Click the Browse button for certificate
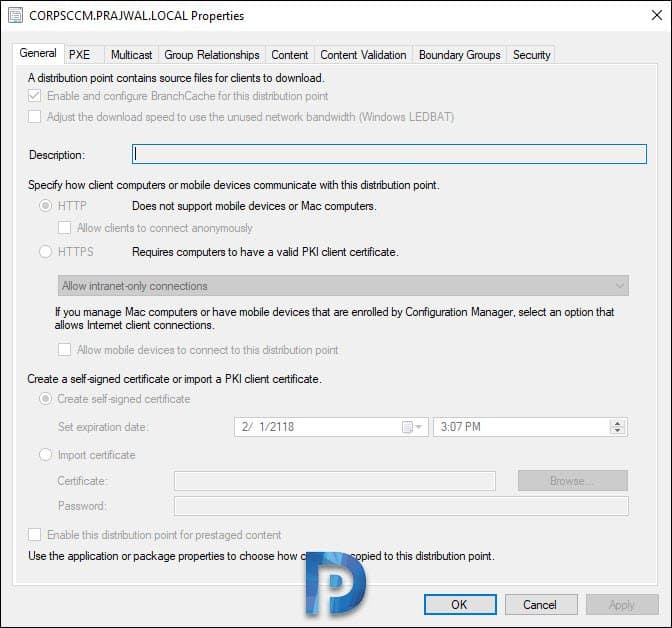 tap(573, 481)
